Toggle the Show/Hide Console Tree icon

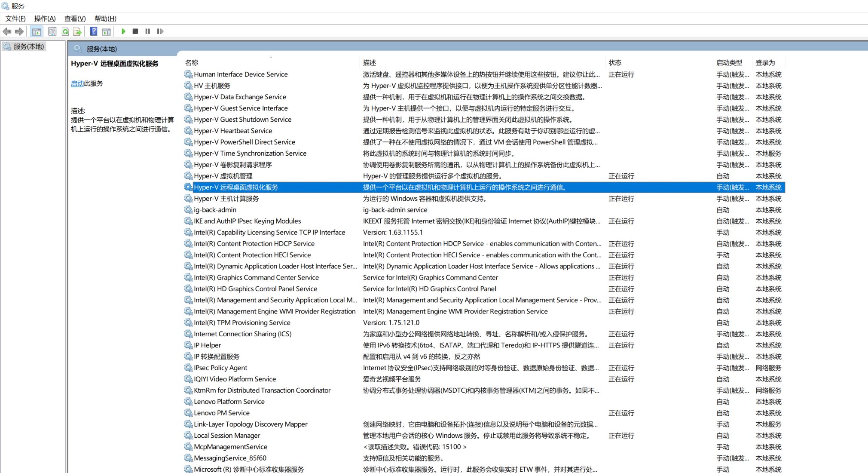click(x=37, y=31)
